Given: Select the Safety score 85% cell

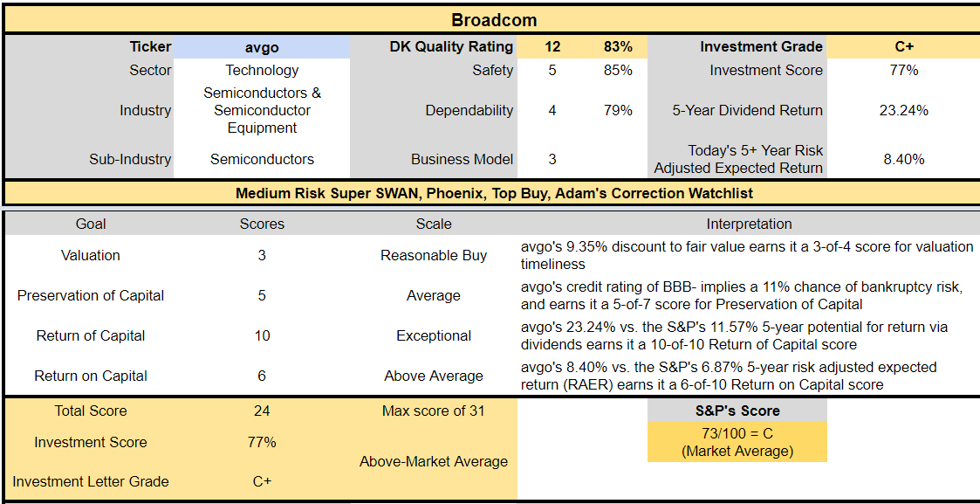Looking at the screenshot, I should tap(618, 70).
